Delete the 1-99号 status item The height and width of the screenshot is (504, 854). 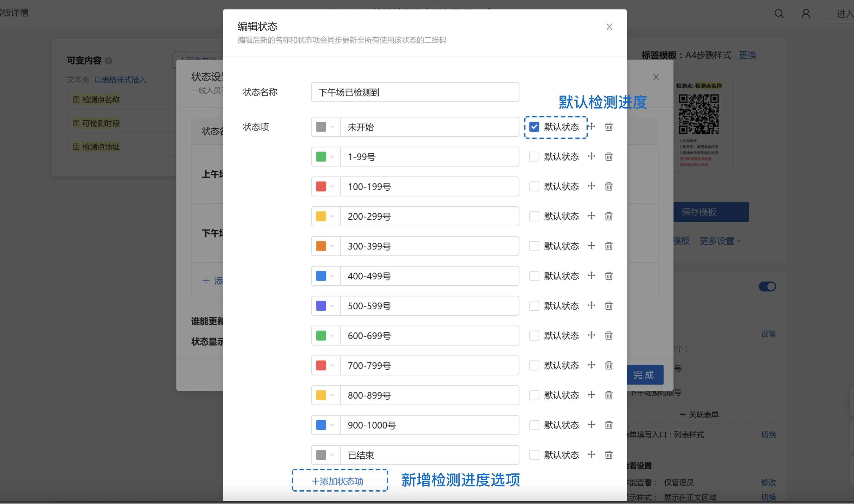[608, 157]
